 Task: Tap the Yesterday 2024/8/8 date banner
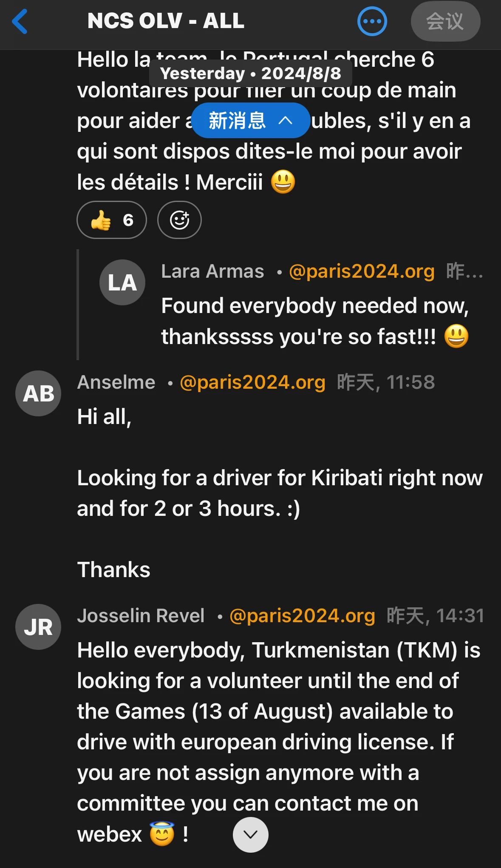click(250, 74)
